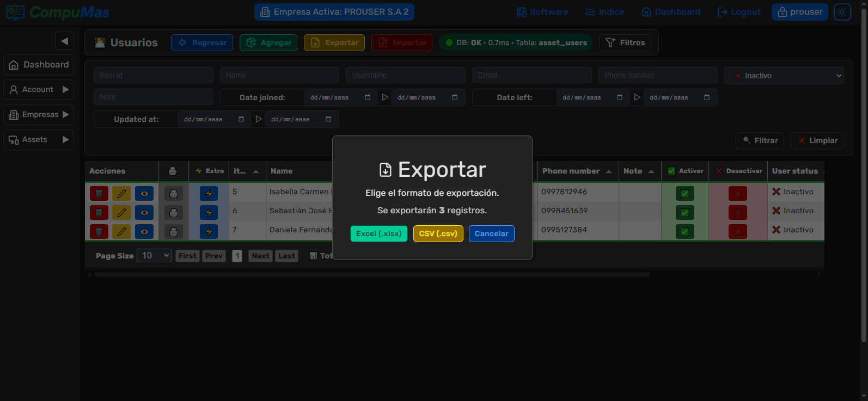Edit the Isabella Carmen row with pencil icon

coord(121,193)
